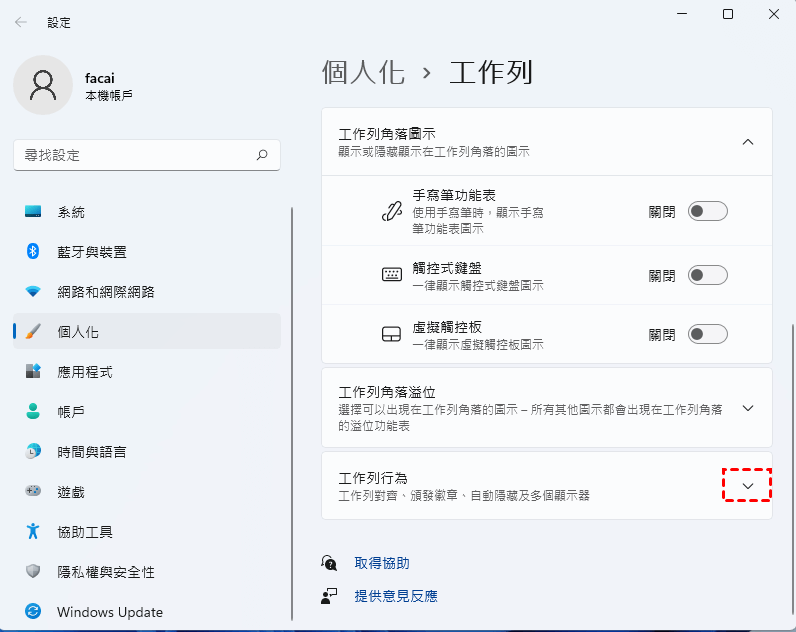Open the 取得協助 link
This screenshot has height=632, width=796.
[382, 563]
